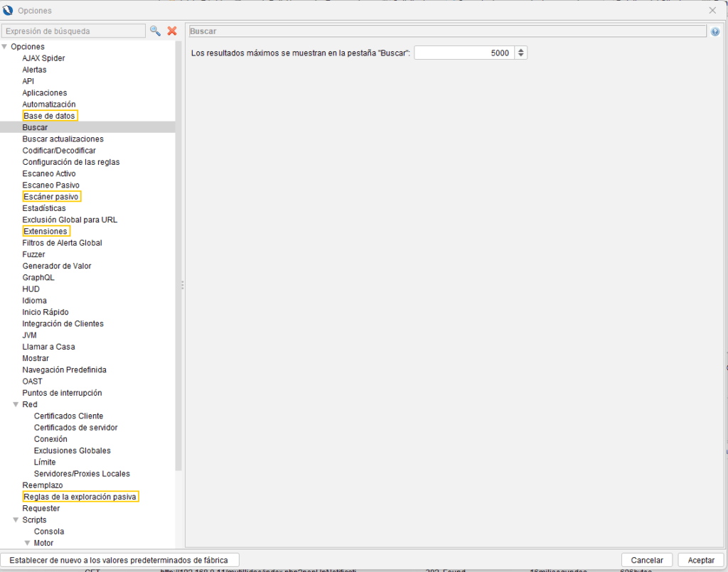Collapse the Red tree node
The height and width of the screenshot is (572, 728).
16,404
